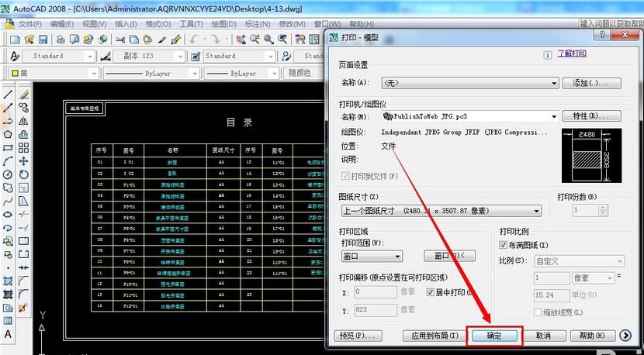644x355 pixels.
Task: Select the Multiline Text A tool
Action: 8,335
